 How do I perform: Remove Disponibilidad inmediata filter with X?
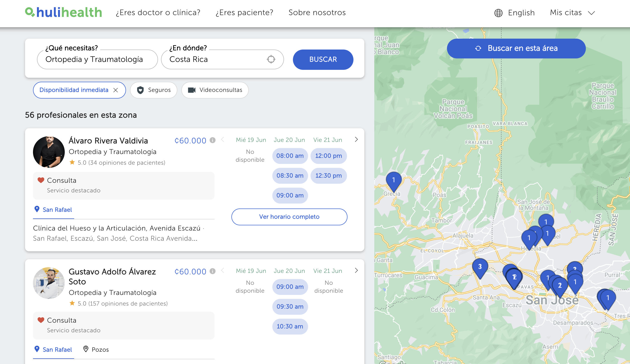click(x=116, y=90)
